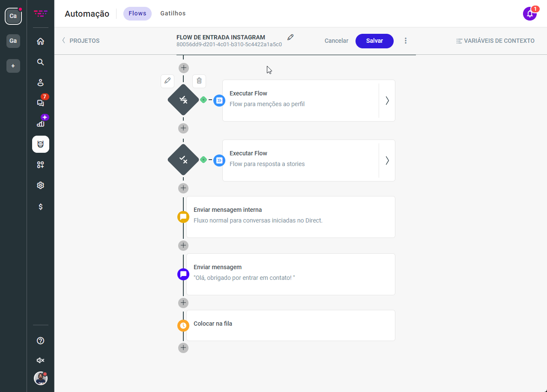Viewport: 547px width, 392px height.
Task: Save the flow with Salvar
Action: [x=374, y=41]
